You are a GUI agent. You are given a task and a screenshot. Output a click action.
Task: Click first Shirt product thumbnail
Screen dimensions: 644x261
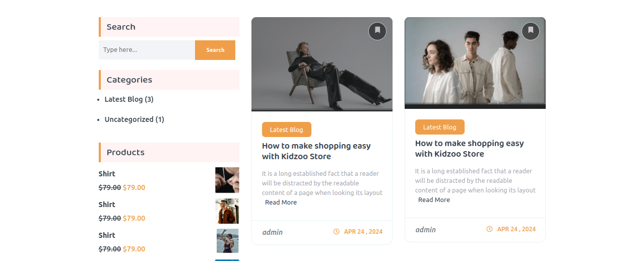(x=227, y=180)
